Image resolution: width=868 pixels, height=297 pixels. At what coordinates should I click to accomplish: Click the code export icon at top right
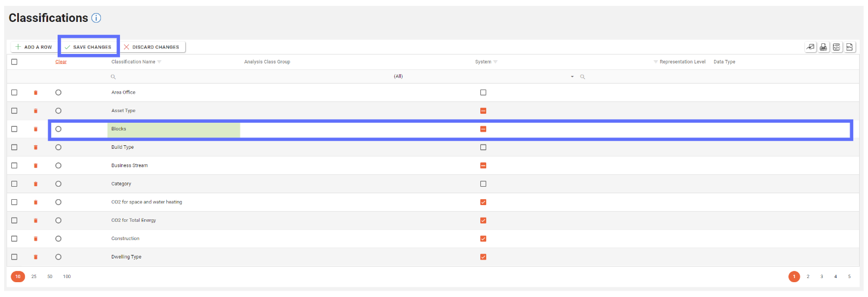(837, 47)
